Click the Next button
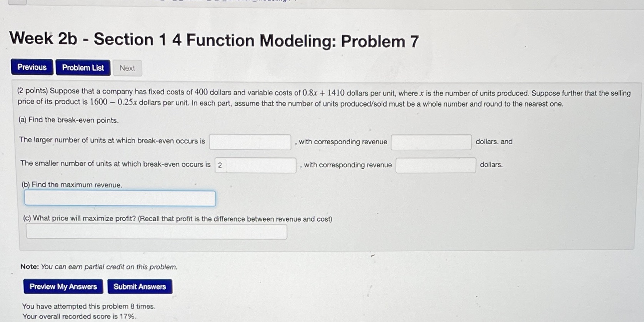 [x=127, y=68]
